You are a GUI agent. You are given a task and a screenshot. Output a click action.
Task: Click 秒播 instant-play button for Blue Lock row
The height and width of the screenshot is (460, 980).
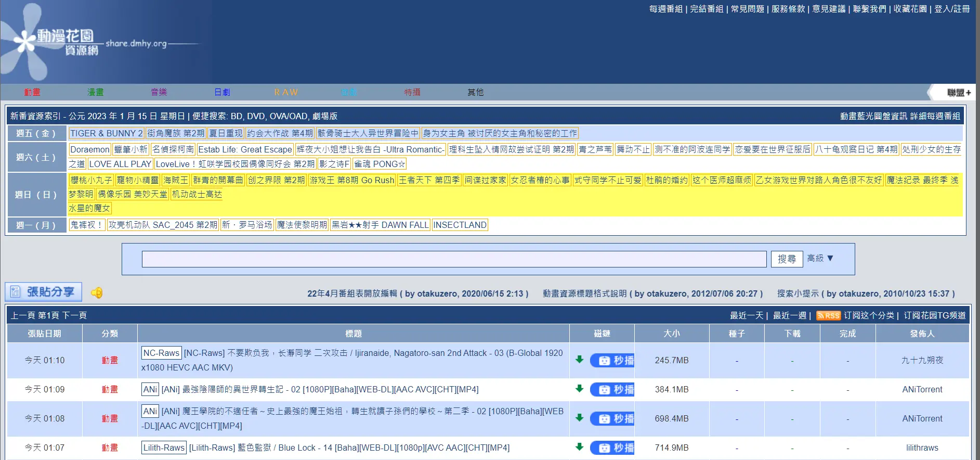[x=612, y=448]
